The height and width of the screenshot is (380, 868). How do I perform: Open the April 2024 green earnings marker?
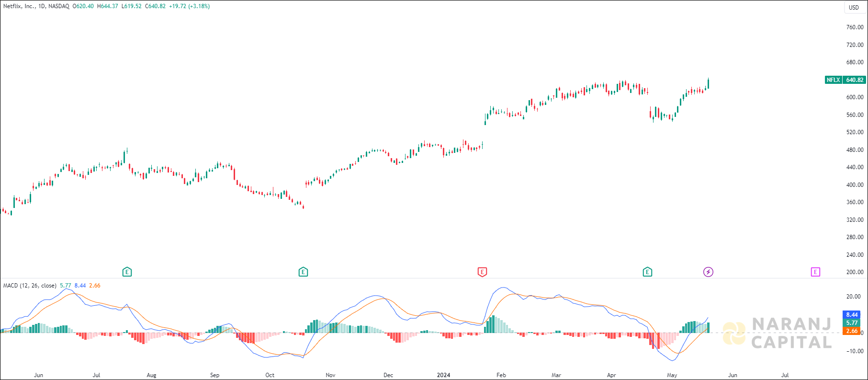click(x=647, y=272)
